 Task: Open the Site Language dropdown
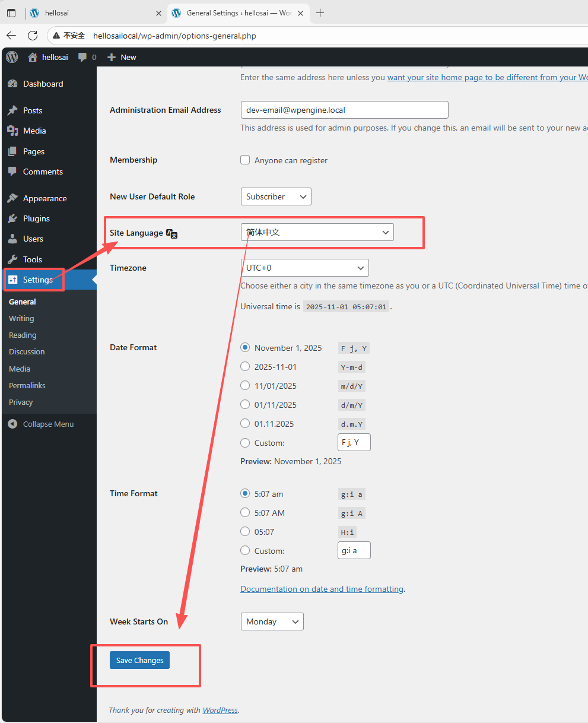pyautogui.click(x=317, y=233)
